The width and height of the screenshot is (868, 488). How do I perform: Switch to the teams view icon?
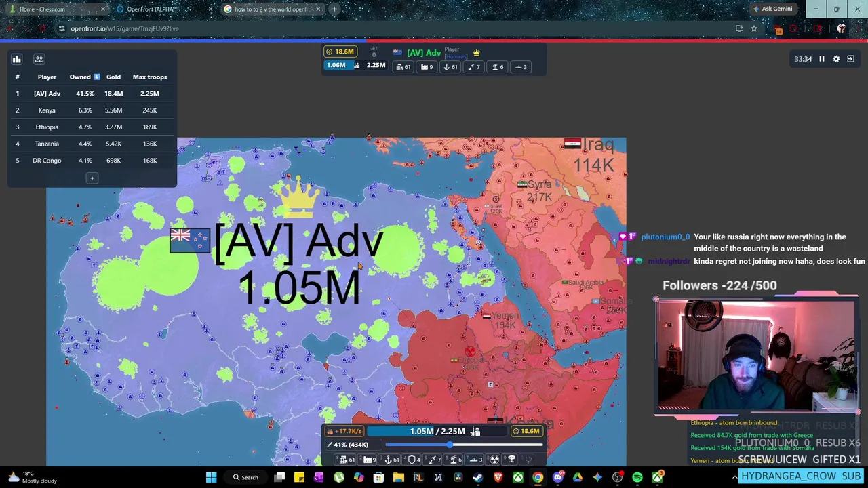[39, 60]
